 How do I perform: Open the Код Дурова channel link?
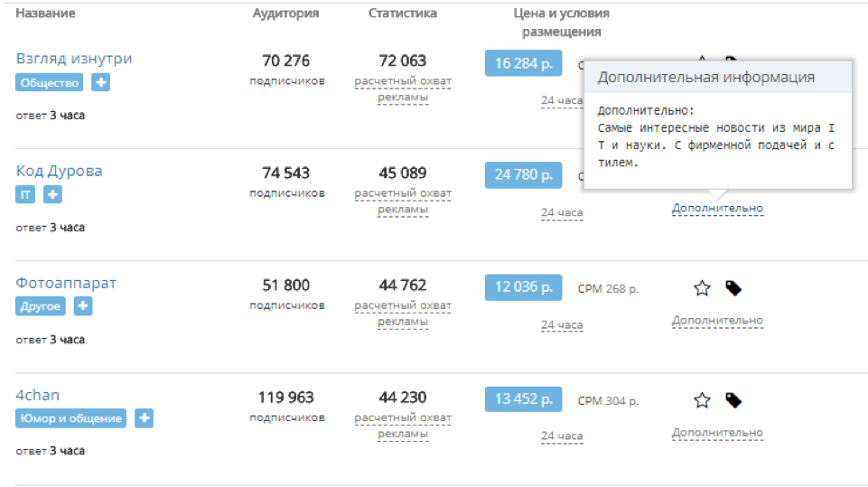pos(59,171)
